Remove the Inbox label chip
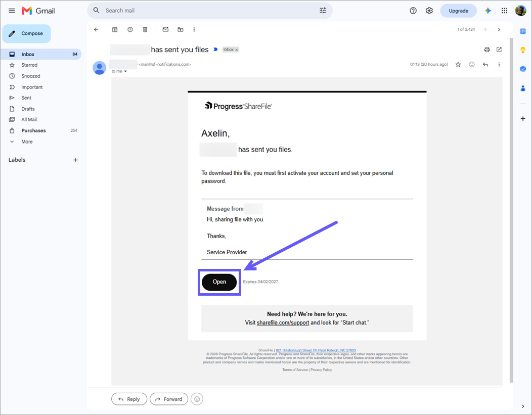Screen dimensions: 532x415 tap(237, 50)
